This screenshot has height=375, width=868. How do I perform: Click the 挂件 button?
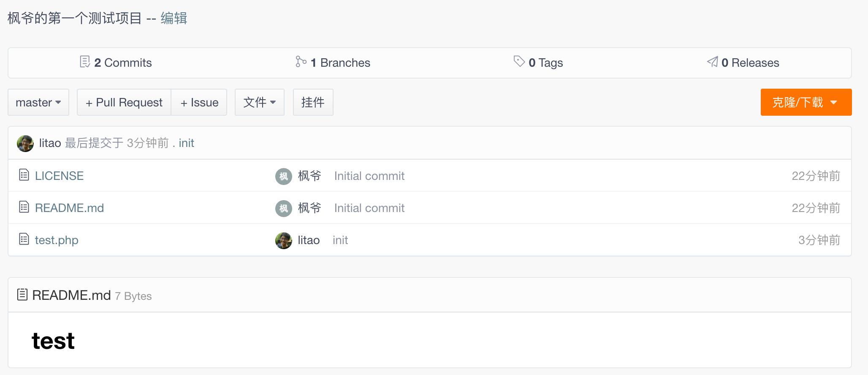point(313,102)
